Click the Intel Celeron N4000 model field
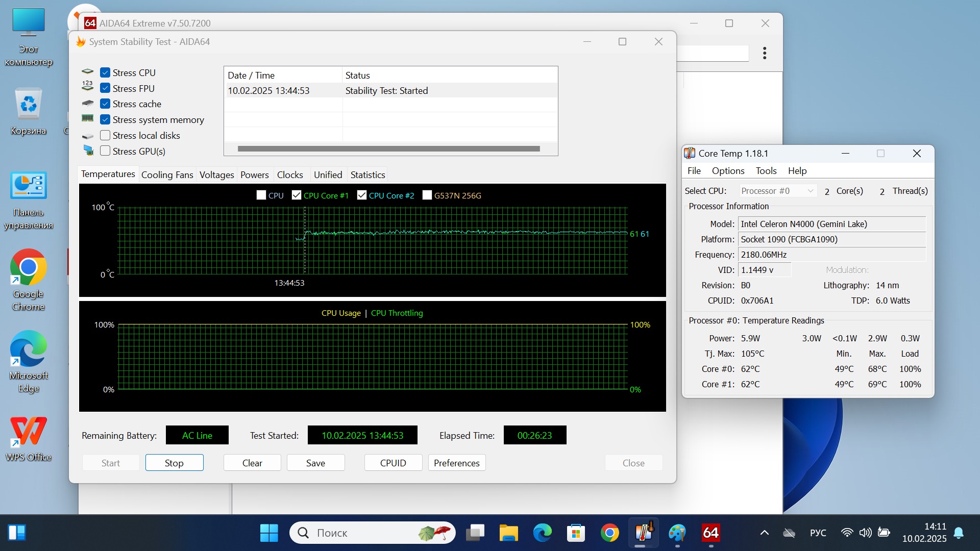The height and width of the screenshot is (551, 980). point(832,224)
